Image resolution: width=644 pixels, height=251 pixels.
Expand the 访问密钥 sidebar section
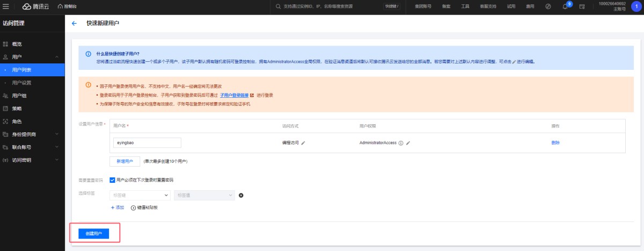point(32,160)
